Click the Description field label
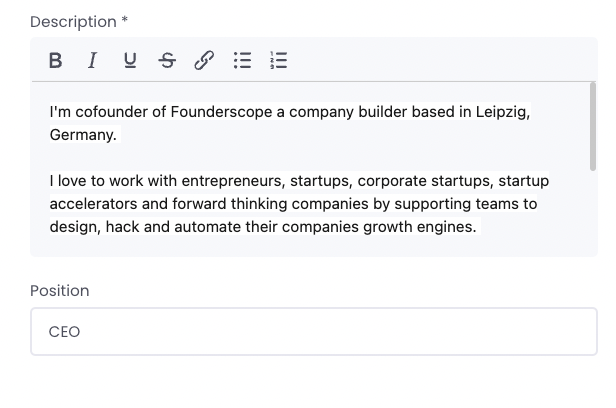616x408 pixels. point(73,21)
